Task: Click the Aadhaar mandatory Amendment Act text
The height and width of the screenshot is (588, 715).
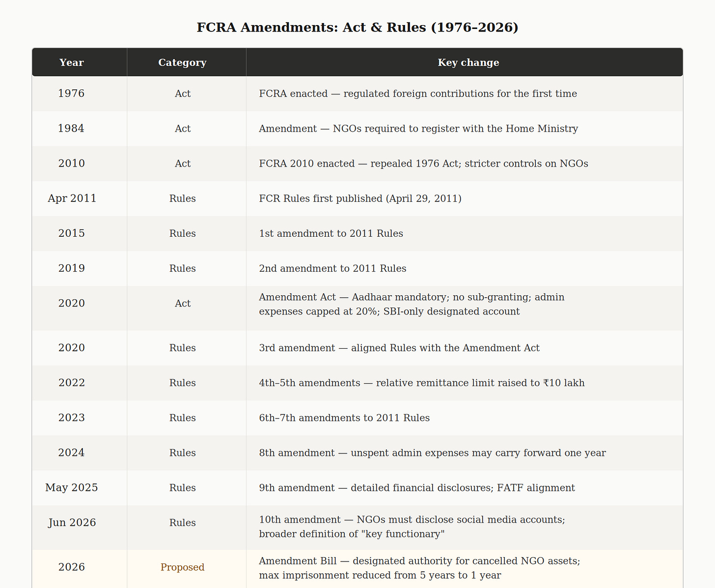Action: click(x=412, y=304)
